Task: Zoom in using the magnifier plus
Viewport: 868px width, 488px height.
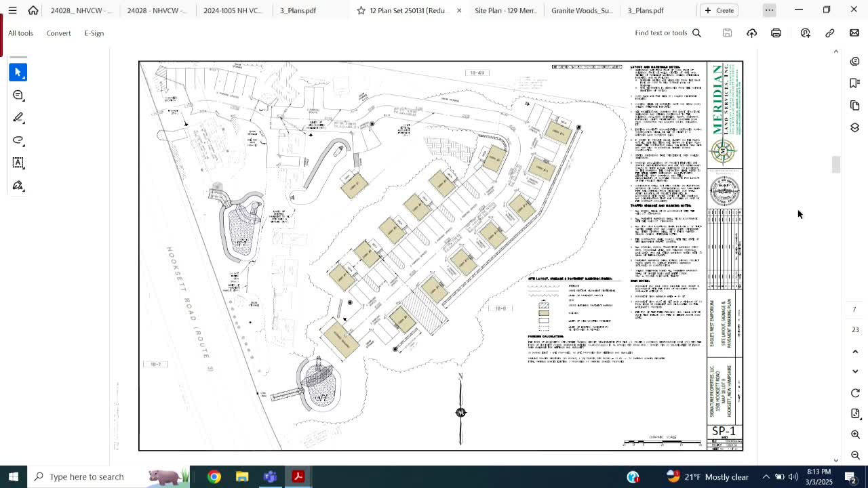Action: [x=855, y=434]
